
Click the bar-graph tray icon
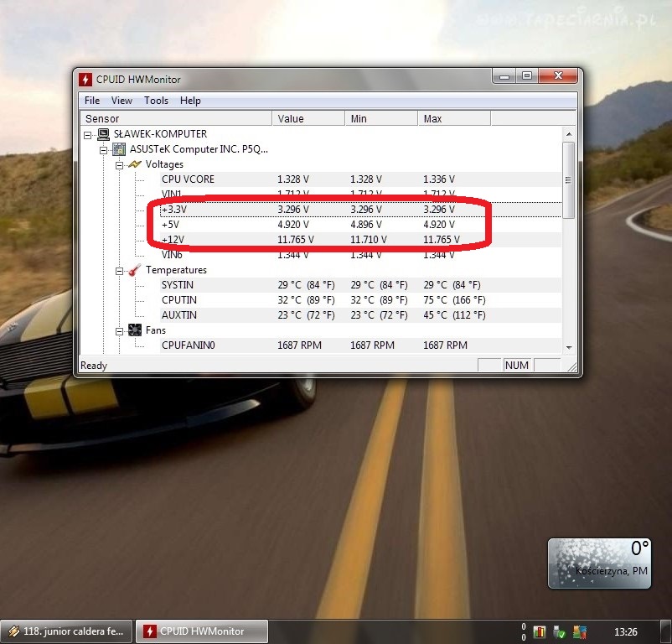pos(540,631)
